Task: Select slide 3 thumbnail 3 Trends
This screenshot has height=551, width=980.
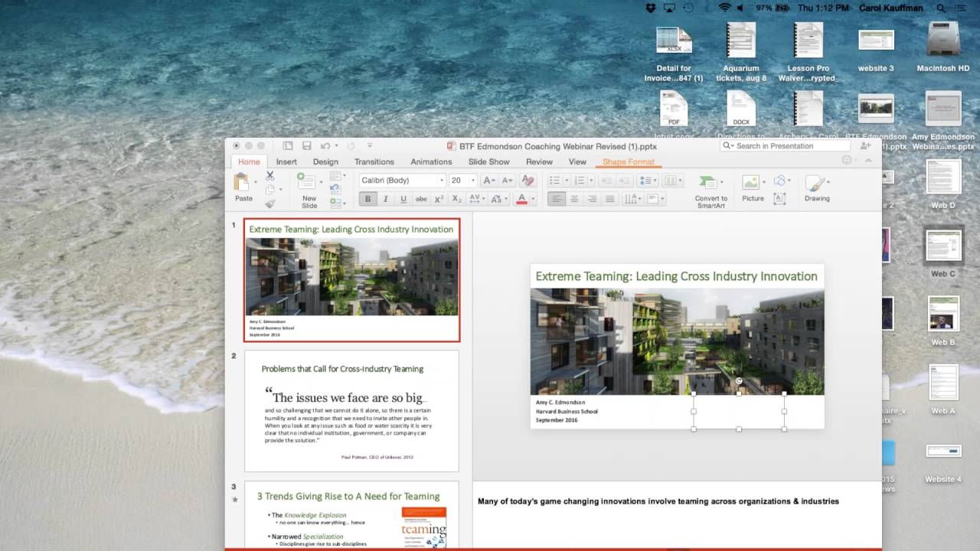Action: tap(351, 514)
